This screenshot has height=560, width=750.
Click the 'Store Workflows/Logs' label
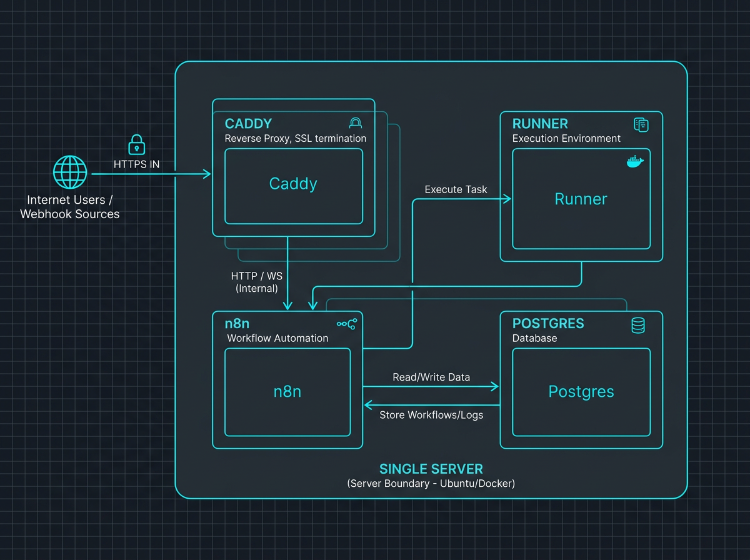(x=431, y=415)
